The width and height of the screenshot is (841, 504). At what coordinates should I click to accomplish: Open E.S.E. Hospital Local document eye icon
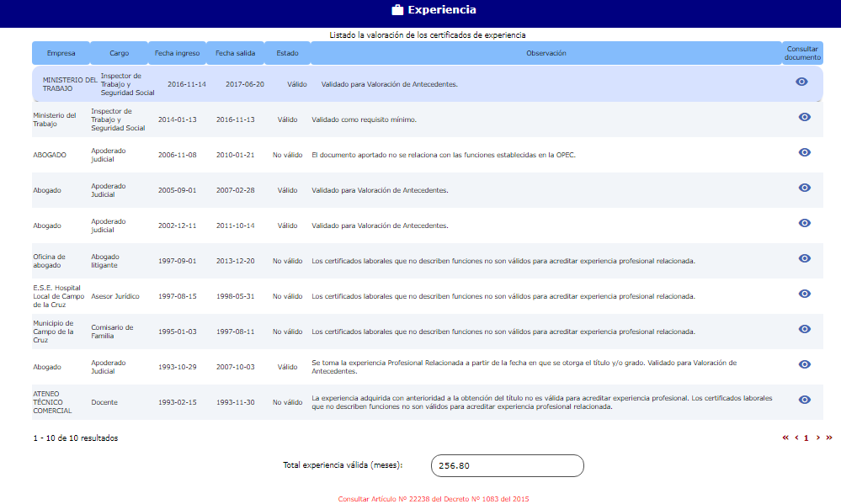click(x=804, y=294)
